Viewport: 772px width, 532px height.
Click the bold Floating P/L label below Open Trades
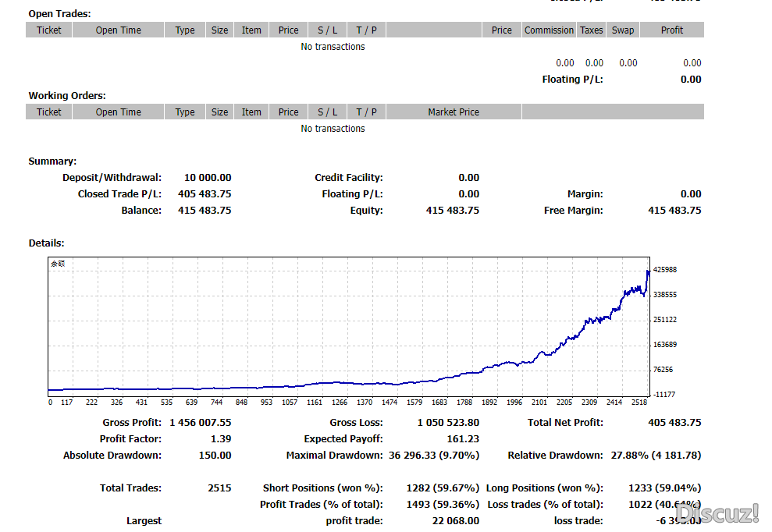pos(573,80)
